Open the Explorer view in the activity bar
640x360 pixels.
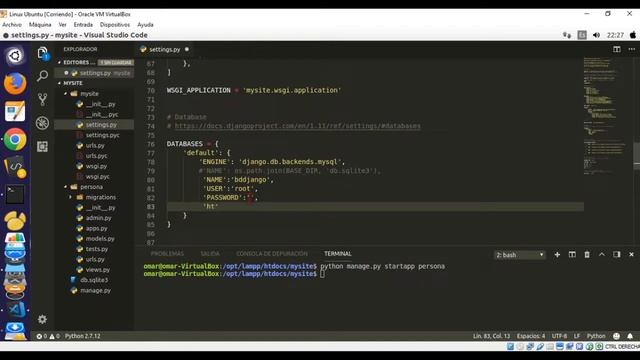(x=42, y=53)
